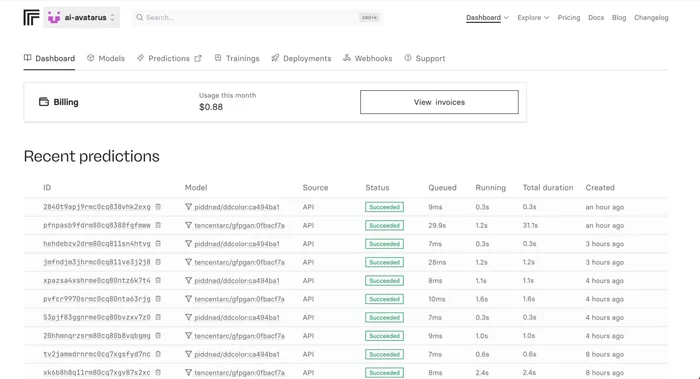Go to the Webhooks tab
The height and width of the screenshot is (379, 700).
pyautogui.click(x=368, y=58)
